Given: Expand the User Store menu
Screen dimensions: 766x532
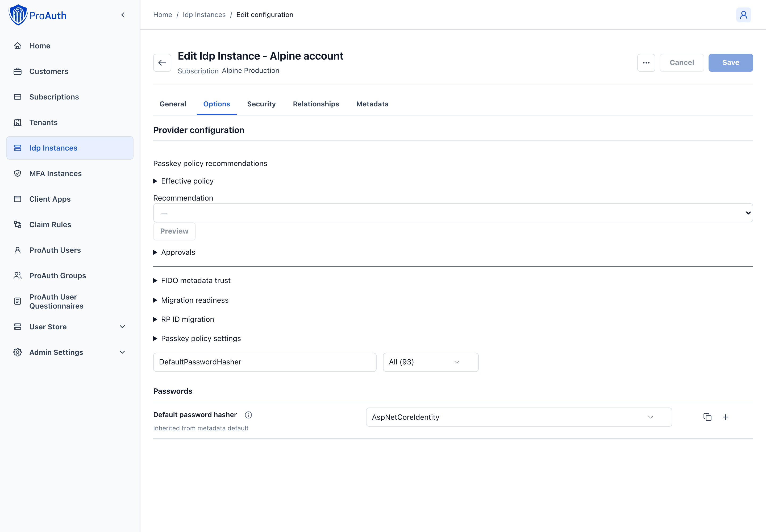Looking at the screenshot, I should coord(70,327).
